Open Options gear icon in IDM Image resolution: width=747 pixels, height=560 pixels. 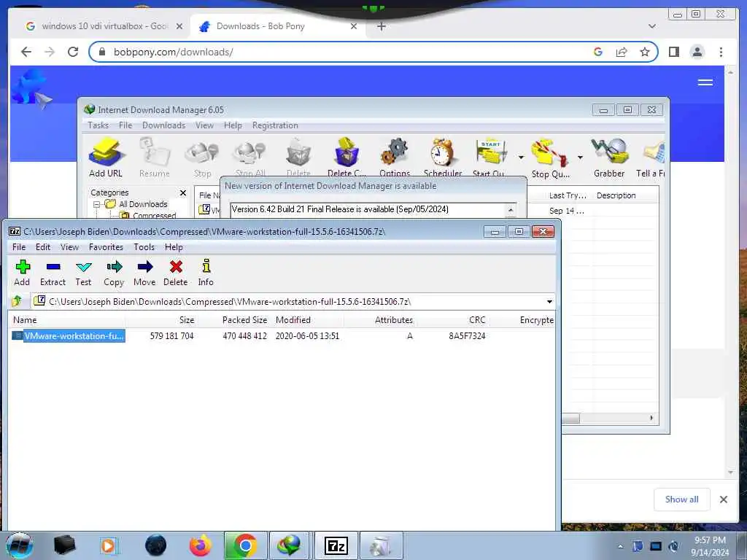[x=395, y=157]
